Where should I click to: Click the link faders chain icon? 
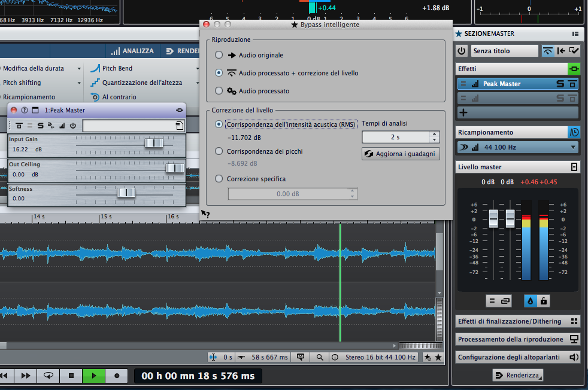[505, 301]
